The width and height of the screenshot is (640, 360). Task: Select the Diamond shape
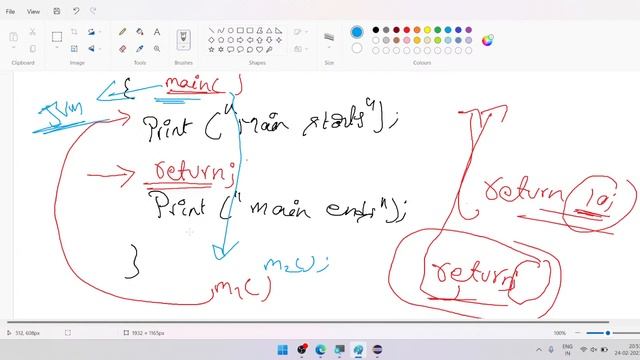211,40
